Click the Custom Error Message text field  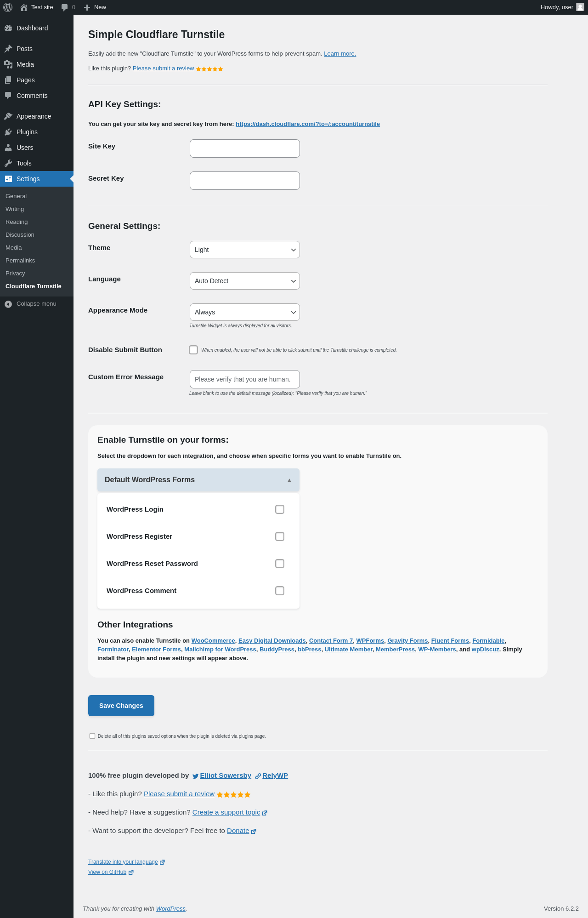244,379
